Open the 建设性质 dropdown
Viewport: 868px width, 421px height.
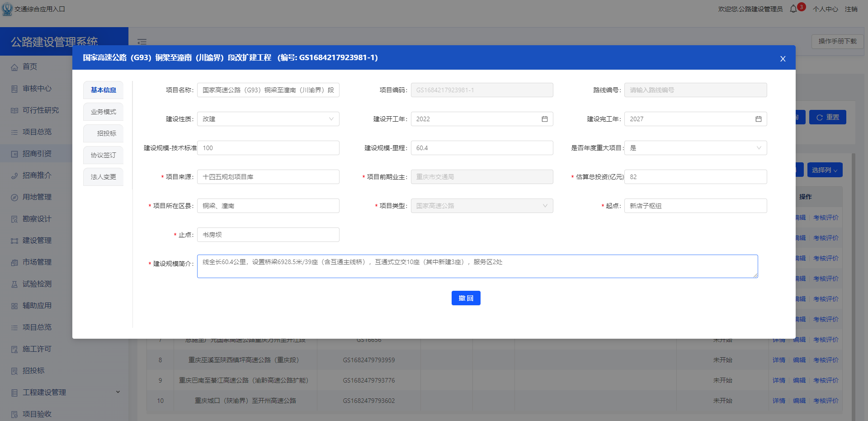click(x=268, y=119)
